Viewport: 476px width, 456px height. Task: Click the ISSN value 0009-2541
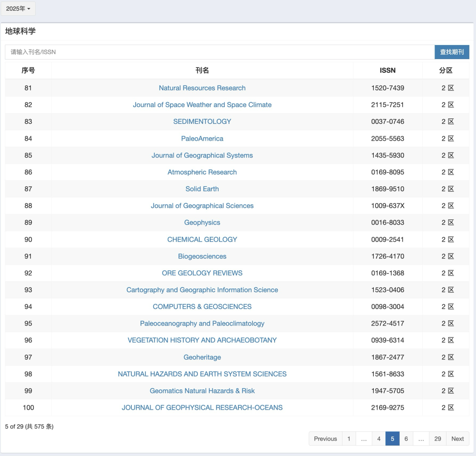tap(388, 239)
